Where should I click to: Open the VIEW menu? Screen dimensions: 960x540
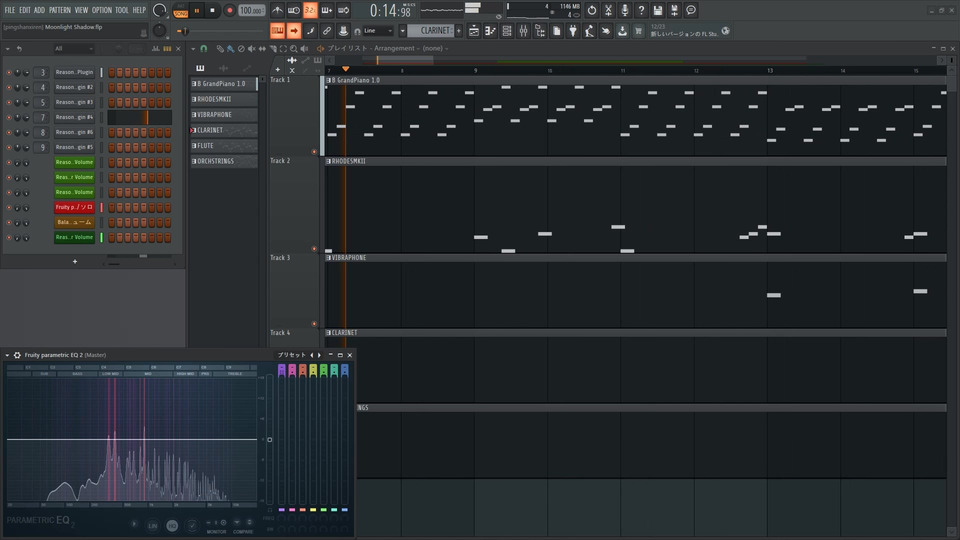(81, 10)
